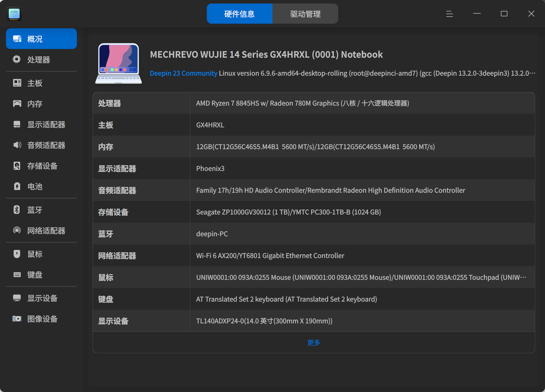Click display adapter value Phoenix3
This screenshot has height=392, width=545.
pyautogui.click(x=210, y=169)
